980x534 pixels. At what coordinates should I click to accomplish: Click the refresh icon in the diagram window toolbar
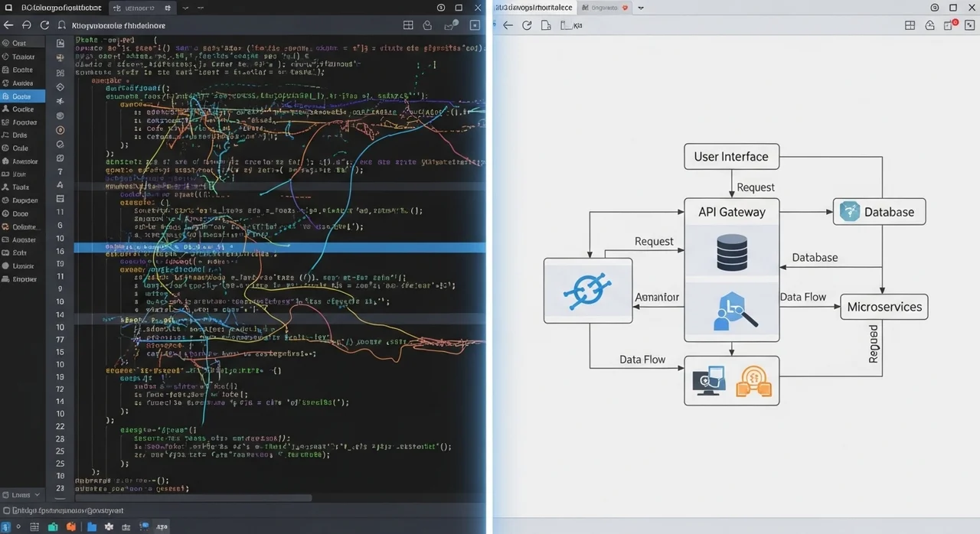coord(527,25)
